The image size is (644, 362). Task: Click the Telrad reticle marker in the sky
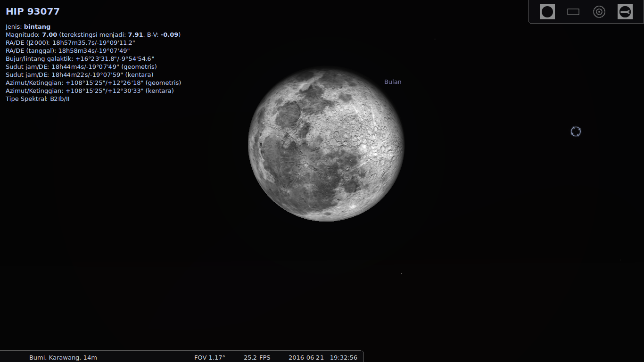(x=576, y=132)
